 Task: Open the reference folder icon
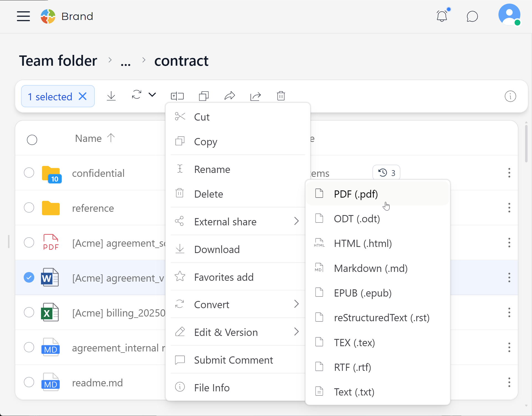coord(51,208)
